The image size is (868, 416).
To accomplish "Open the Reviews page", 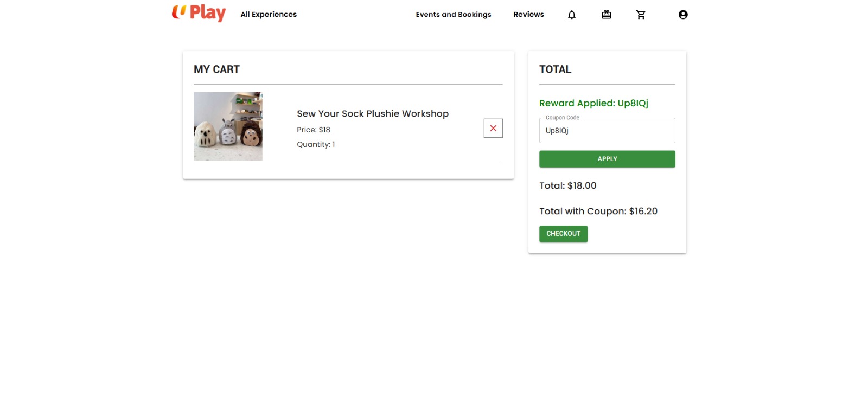I will [x=529, y=15].
